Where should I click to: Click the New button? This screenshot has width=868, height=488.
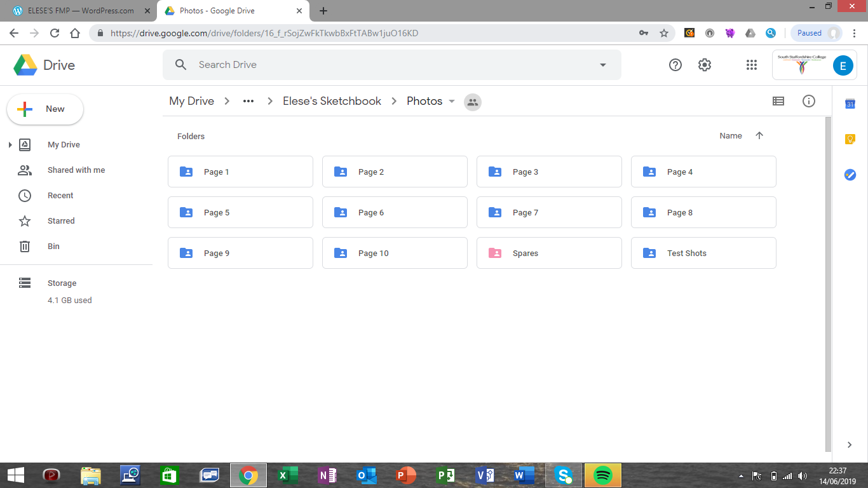(45, 109)
